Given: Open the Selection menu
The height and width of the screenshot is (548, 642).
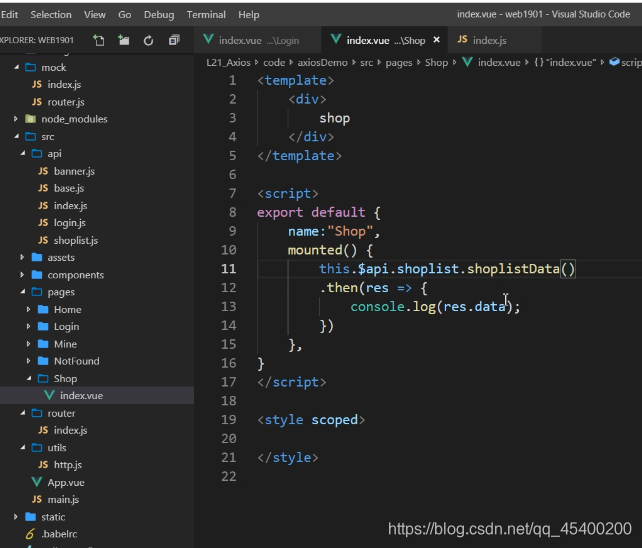Looking at the screenshot, I should (x=51, y=15).
